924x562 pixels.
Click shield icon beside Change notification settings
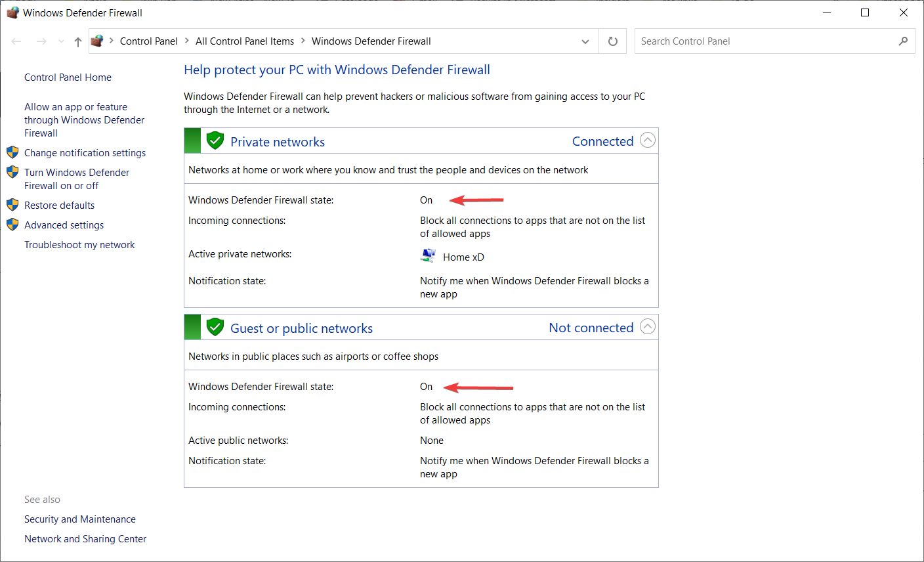tap(12, 152)
